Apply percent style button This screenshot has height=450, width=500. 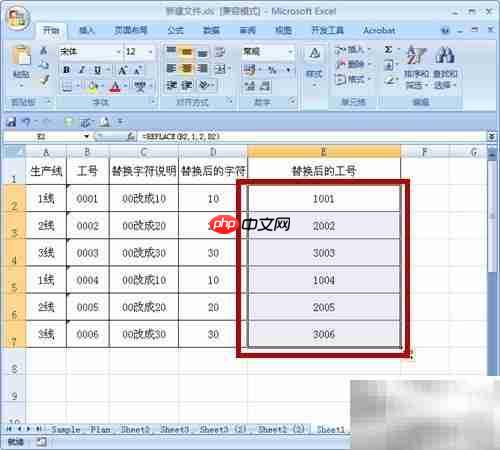click(x=272, y=70)
